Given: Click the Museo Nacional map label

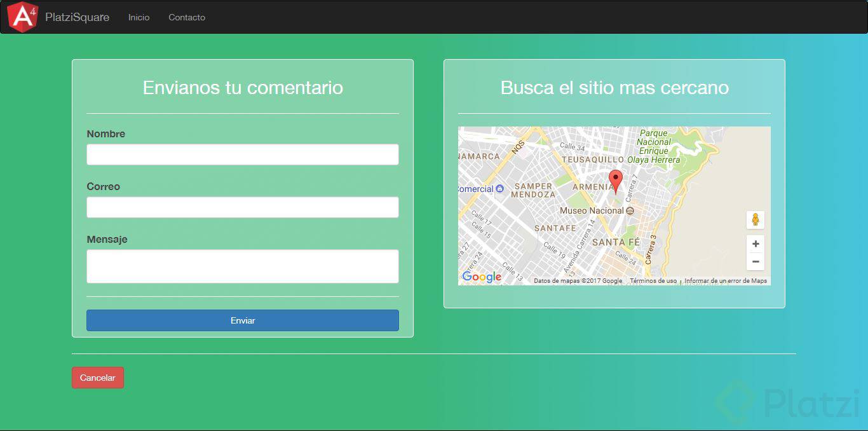Looking at the screenshot, I should (592, 210).
